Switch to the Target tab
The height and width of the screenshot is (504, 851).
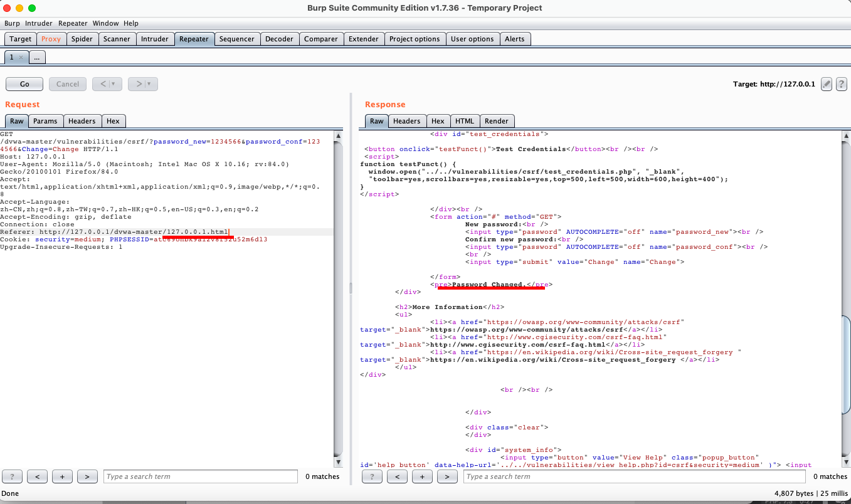click(21, 39)
